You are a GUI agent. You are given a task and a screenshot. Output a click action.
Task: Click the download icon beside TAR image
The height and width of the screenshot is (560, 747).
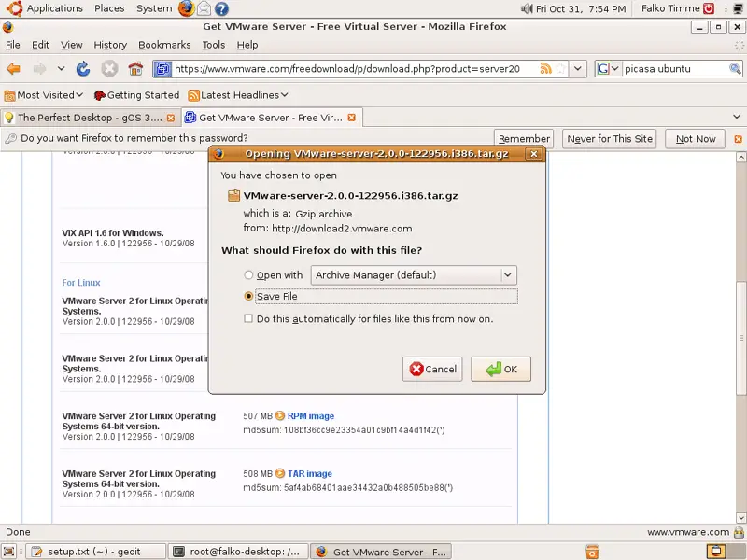coord(279,473)
